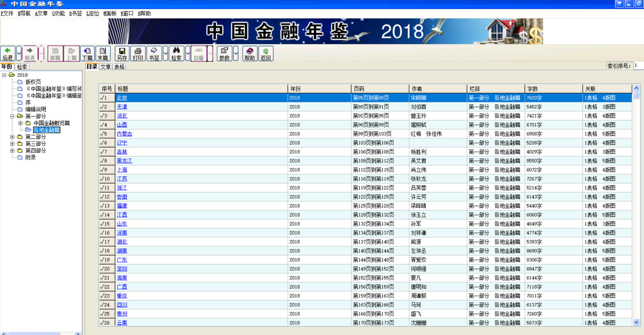Sort by the 作者 column header
This screenshot has height=335, width=644.
pyautogui.click(x=438, y=89)
